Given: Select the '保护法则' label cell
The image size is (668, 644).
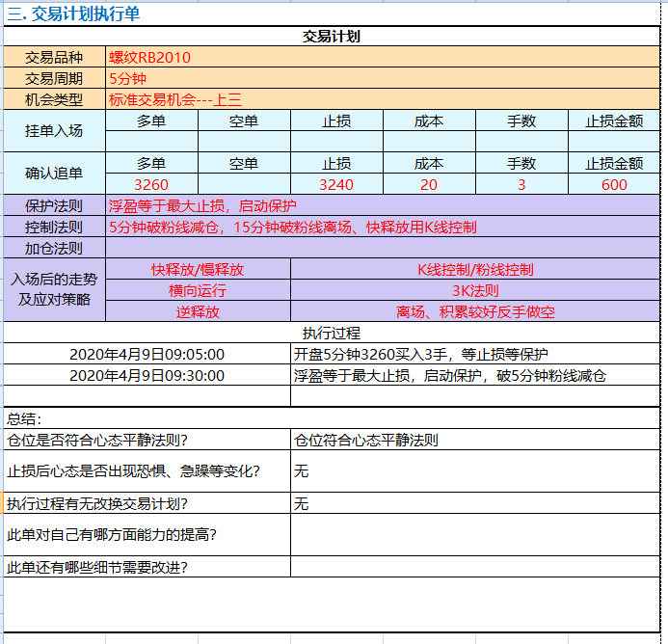Looking at the screenshot, I should (x=54, y=205).
